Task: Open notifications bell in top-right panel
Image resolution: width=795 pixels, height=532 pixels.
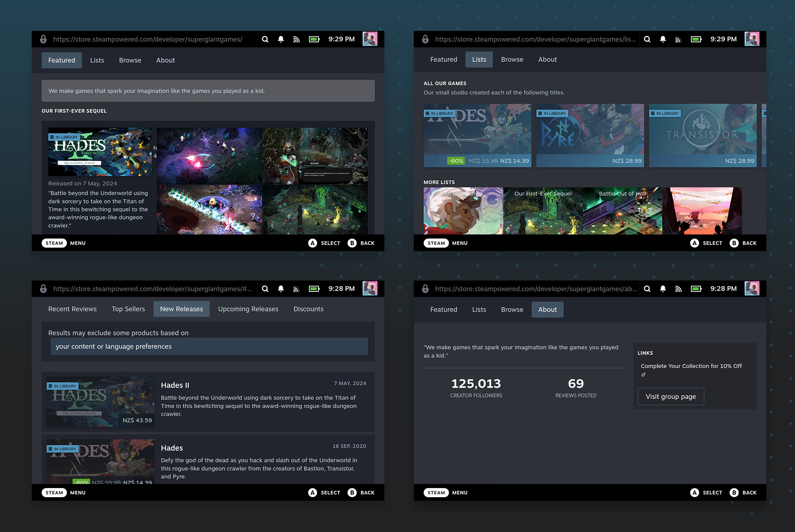Action: [x=663, y=39]
